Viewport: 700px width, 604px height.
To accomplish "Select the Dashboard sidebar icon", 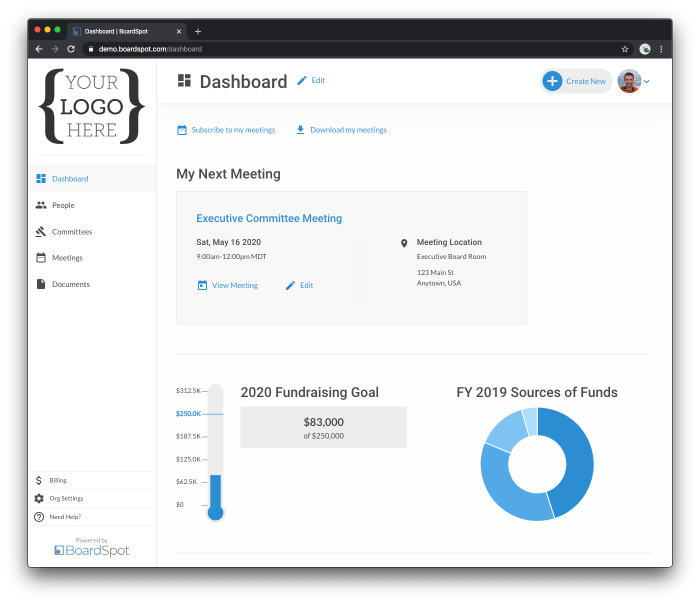I will (x=40, y=178).
